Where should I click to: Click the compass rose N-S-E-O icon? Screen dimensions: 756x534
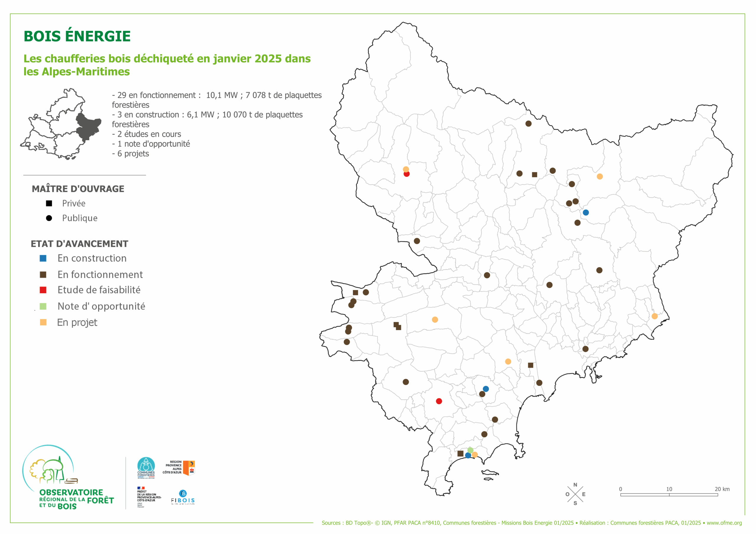575,494
